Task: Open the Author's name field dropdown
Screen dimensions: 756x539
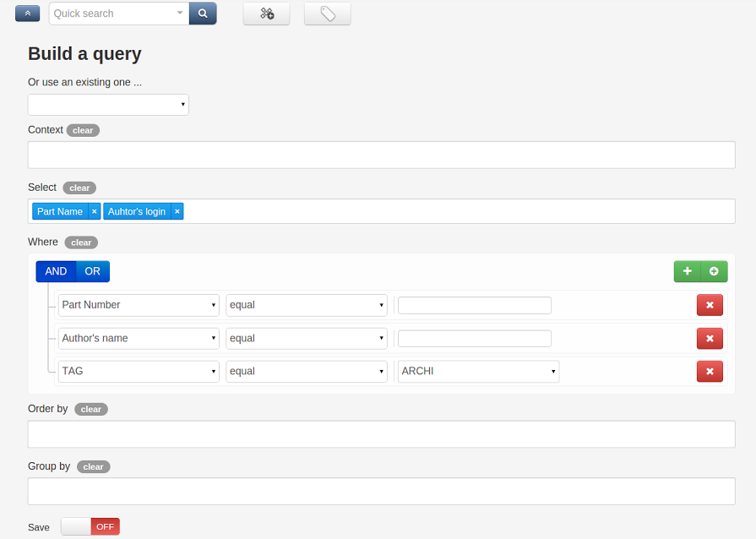Action: click(139, 338)
